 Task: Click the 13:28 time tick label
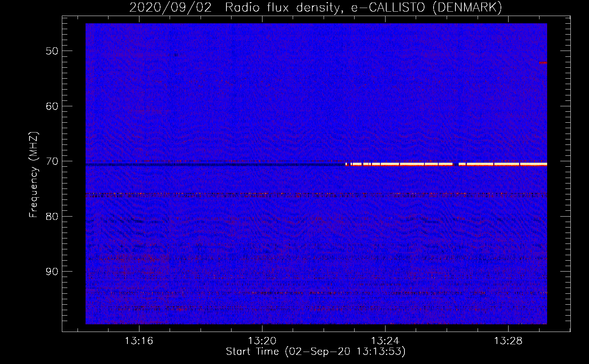pyautogui.click(x=508, y=341)
